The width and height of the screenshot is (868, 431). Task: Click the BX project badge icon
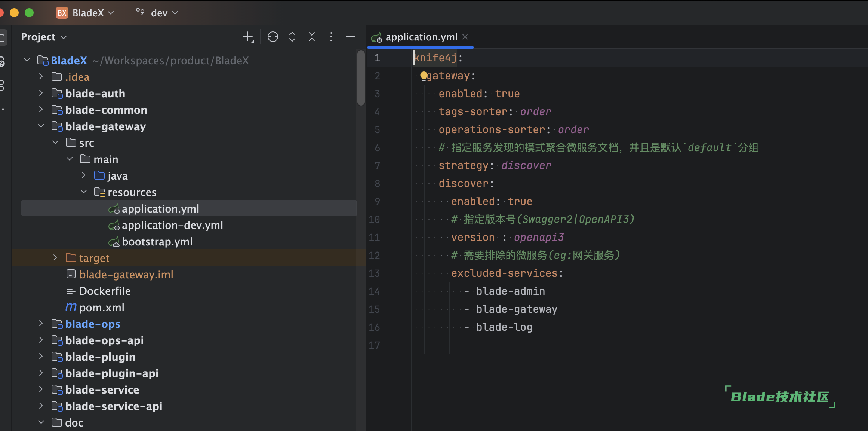[62, 13]
